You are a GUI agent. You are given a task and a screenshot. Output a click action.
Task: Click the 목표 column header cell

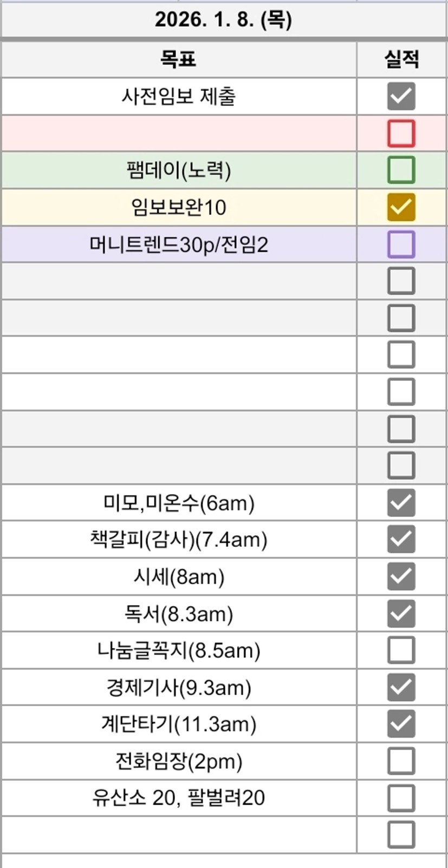[178, 59]
